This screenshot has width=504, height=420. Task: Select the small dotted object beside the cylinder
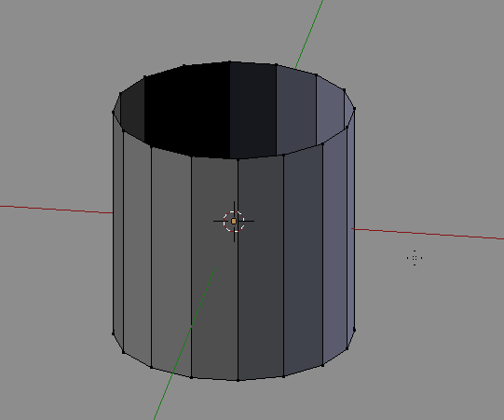415,258
